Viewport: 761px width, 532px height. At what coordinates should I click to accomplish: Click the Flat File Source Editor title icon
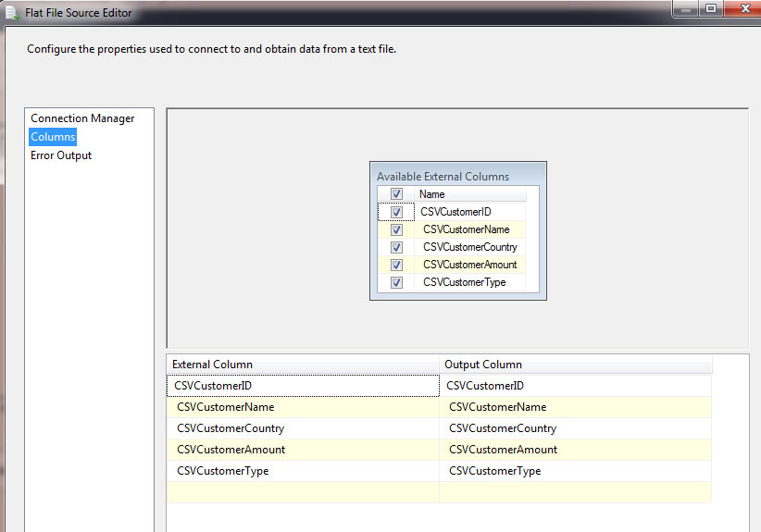(x=12, y=13)
